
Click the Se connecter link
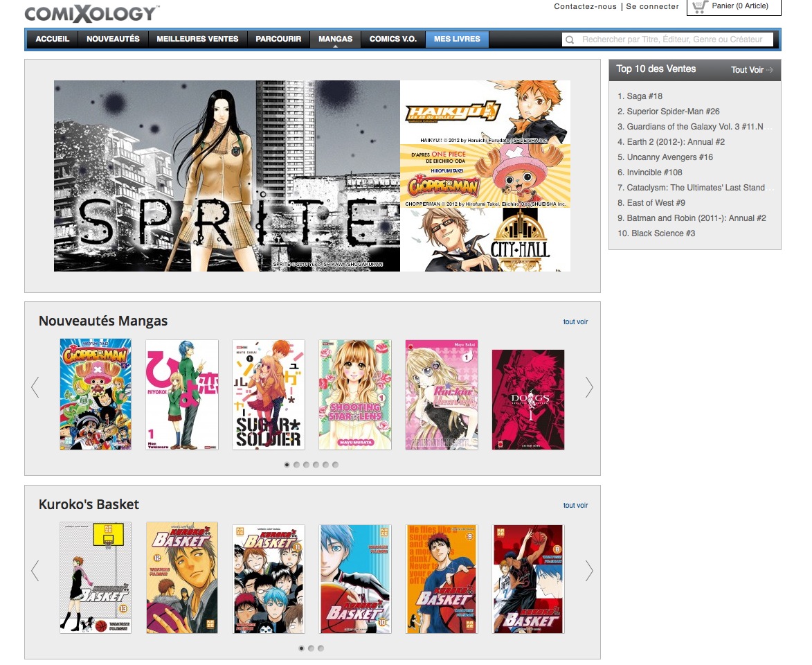(653, 7)
